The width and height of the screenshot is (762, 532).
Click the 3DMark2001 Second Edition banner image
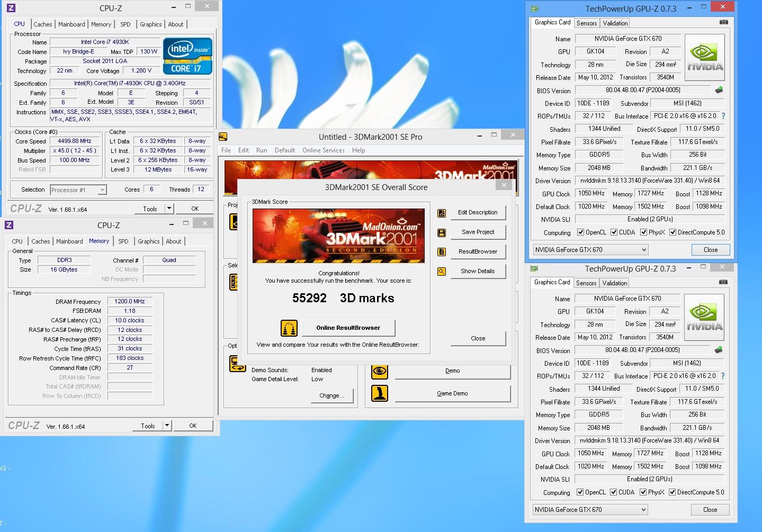coord(338,236)
